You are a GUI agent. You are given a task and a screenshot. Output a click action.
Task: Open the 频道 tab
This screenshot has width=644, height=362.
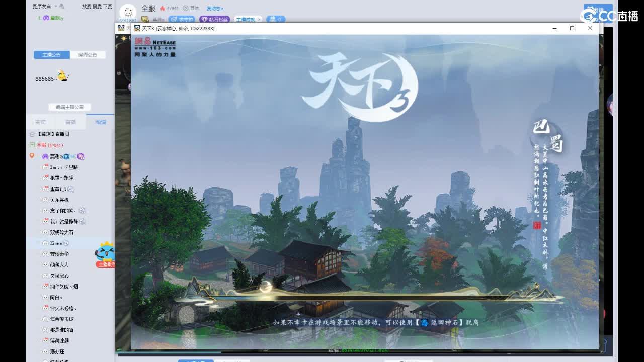(x=101, y=122)
